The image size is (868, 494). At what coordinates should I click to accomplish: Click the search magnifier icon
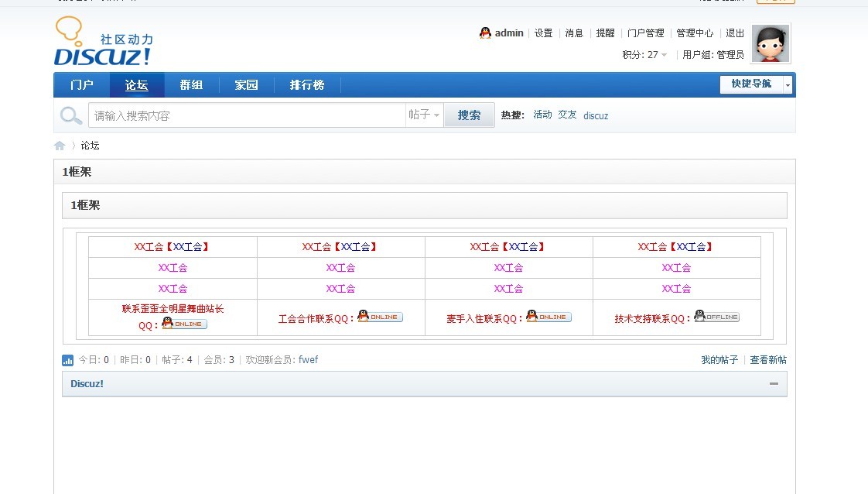[x=71, y=115]
